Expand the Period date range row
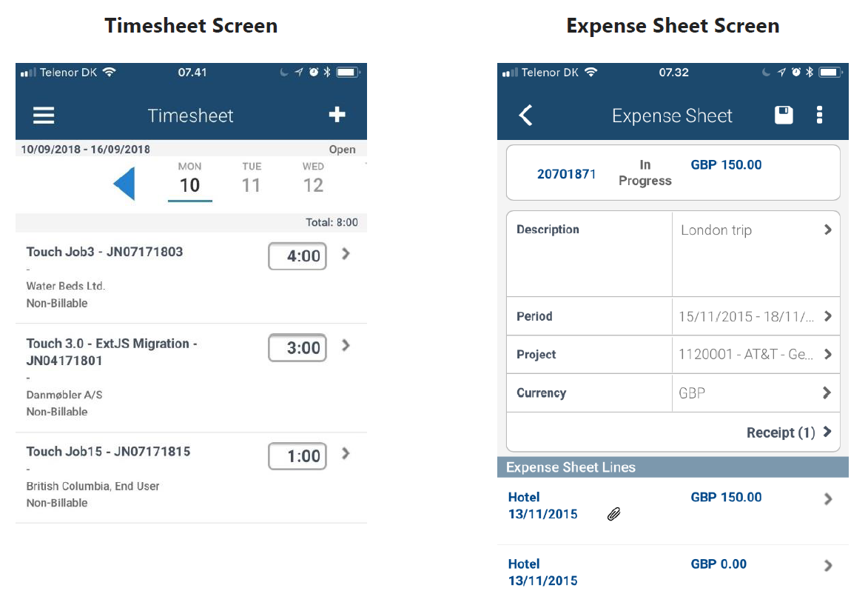The width and height of the screenshot is (868, 608). 755,316
